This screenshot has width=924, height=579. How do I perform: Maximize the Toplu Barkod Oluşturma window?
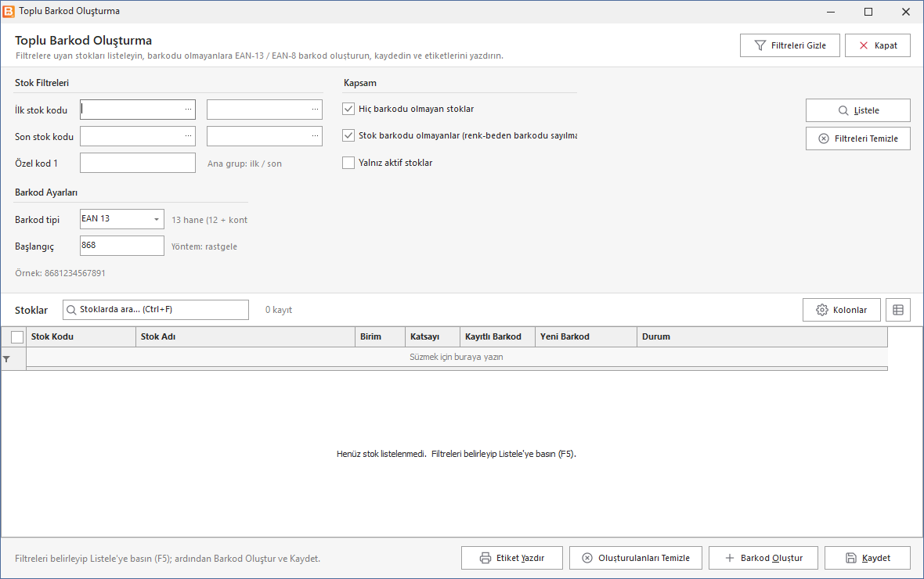click(868, 12)
